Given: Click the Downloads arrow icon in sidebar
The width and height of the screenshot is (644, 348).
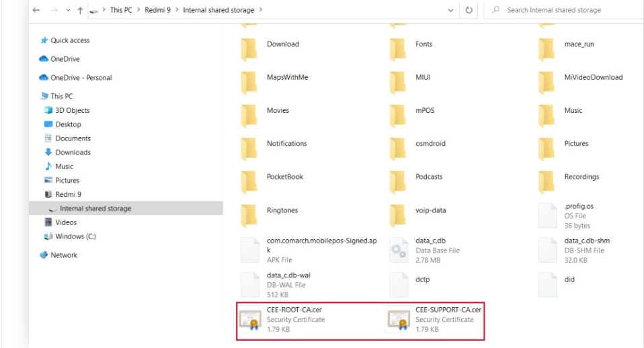Looking at the screenshot, I should pos(48,153).
